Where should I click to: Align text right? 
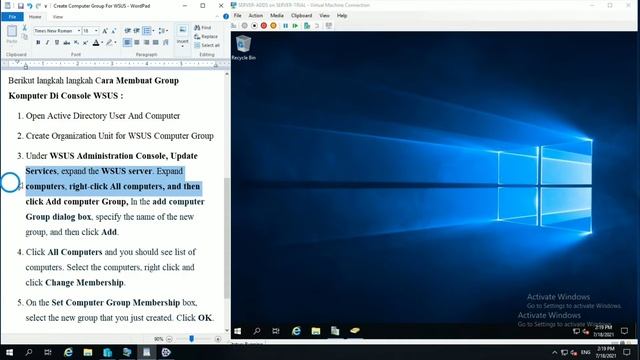pos(146,42)
